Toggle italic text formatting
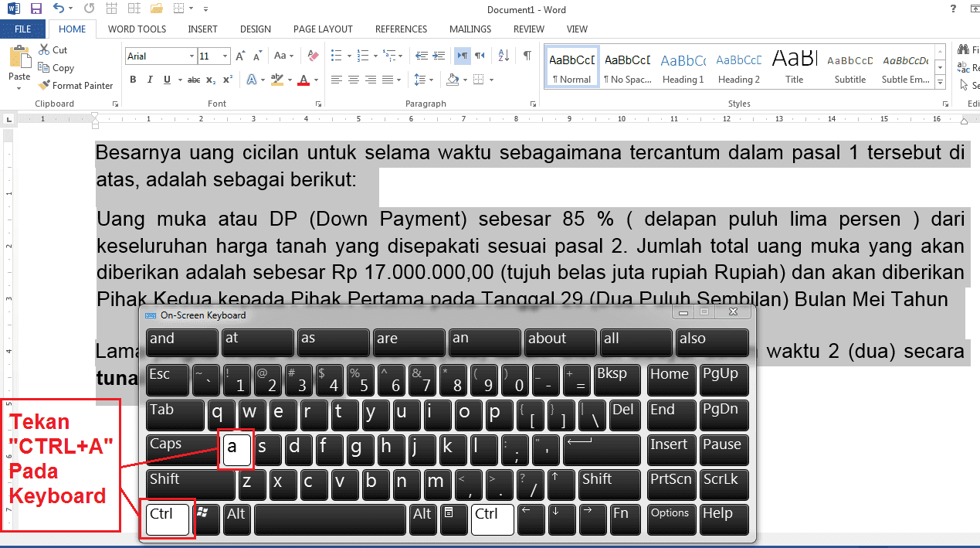The image size is (980, 548). (x=150, y=80)
